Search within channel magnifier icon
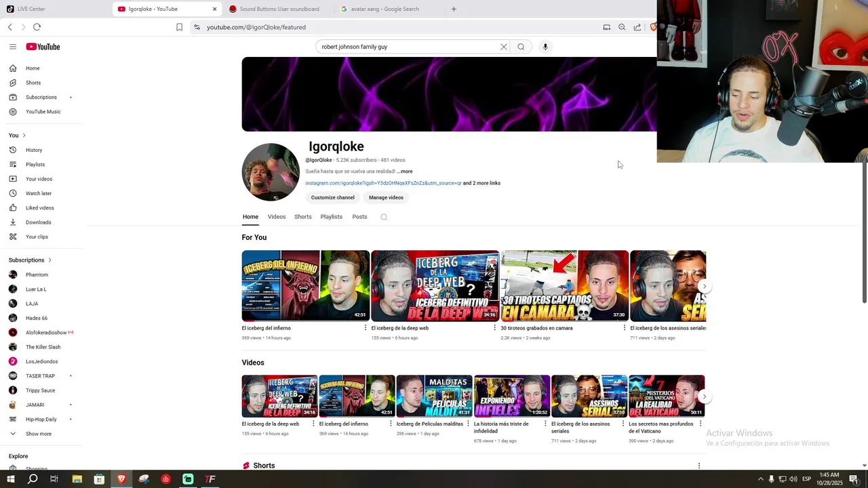Screen dimensions: 868x488 [384, 217]
